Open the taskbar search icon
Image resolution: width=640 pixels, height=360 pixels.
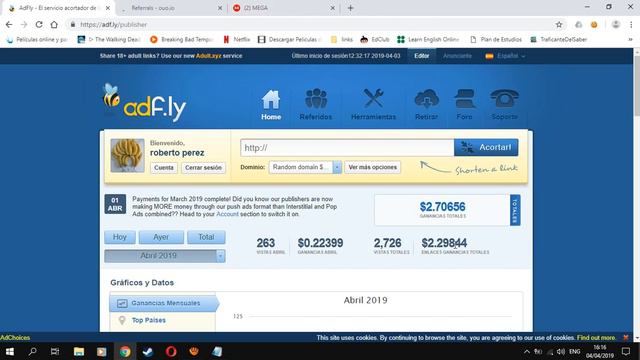pos(32,351)
